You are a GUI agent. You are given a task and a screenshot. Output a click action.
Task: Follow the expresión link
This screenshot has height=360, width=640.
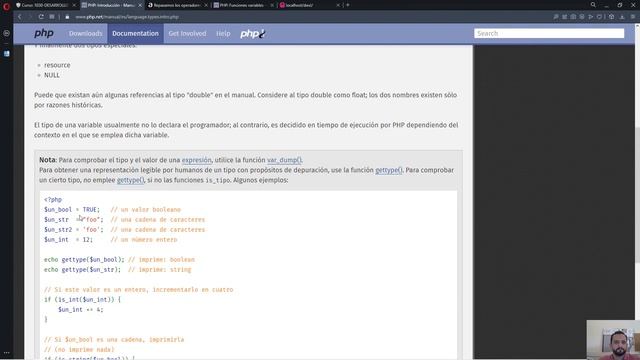coord(196,160)
